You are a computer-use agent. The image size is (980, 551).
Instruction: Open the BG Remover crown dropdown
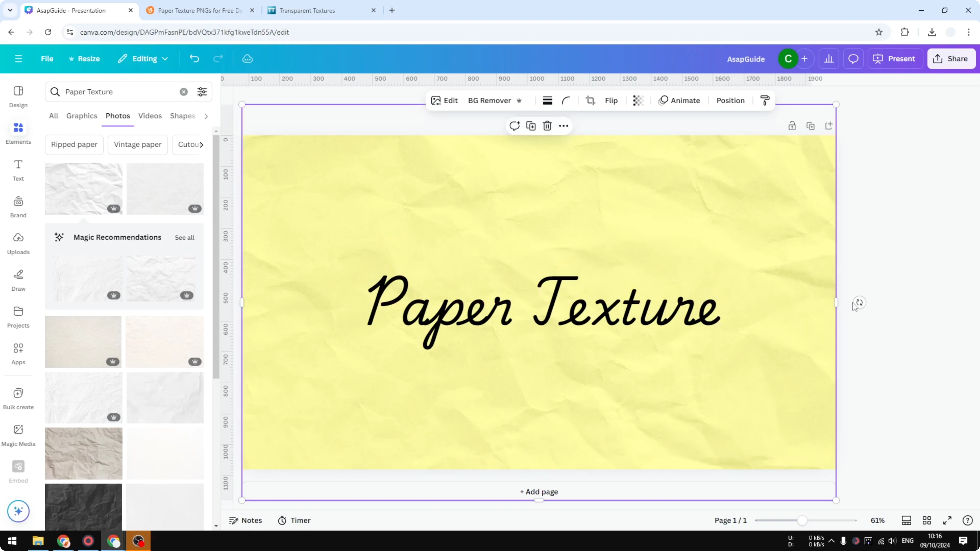click(x=520, y=100)
